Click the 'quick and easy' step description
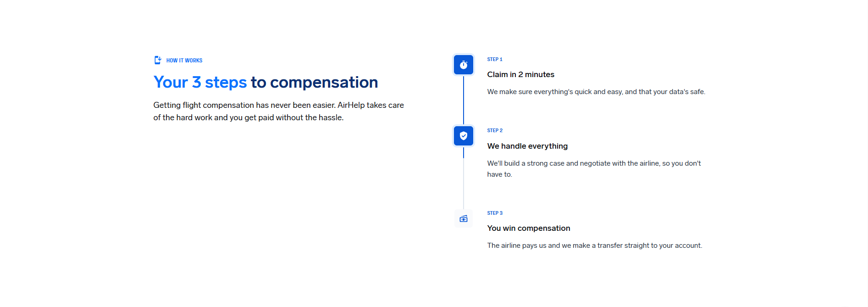 point(596,92)
